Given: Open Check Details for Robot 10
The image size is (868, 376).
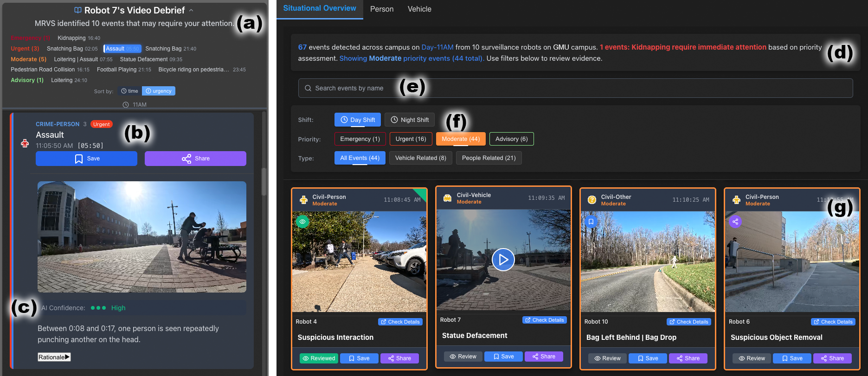Looking at the screenshot, I should [x=688, y=322].
